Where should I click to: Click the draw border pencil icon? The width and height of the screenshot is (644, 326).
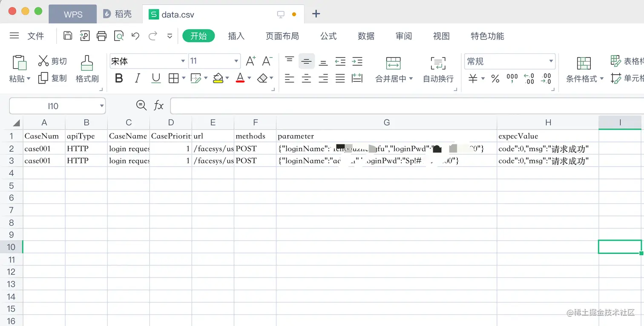tap(195, 78)
